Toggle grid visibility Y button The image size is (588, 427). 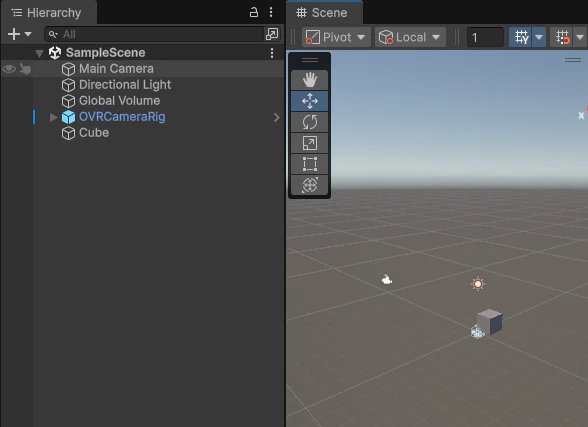click(x=521, y=37)
